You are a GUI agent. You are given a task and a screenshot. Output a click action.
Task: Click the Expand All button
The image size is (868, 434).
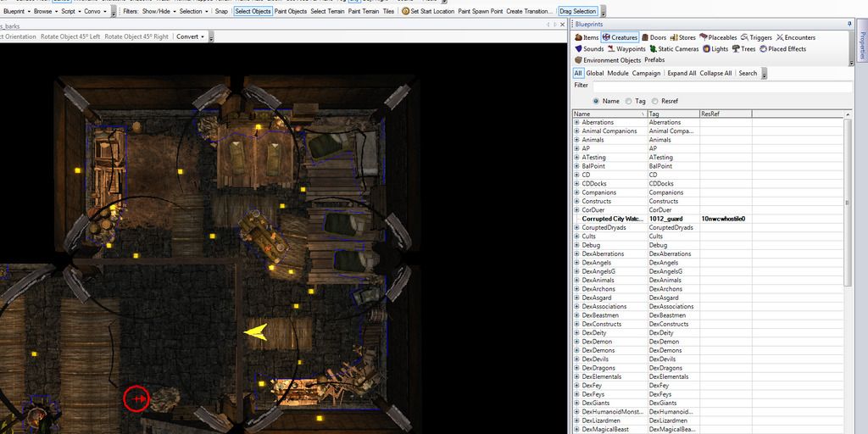click(x=682, y=73)
